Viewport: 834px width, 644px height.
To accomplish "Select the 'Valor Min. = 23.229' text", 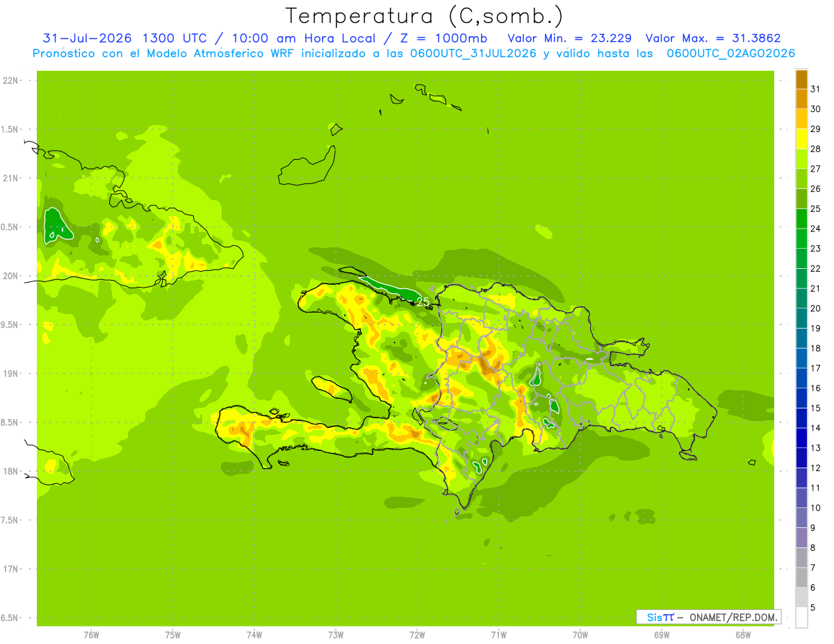I will [569, 38].
